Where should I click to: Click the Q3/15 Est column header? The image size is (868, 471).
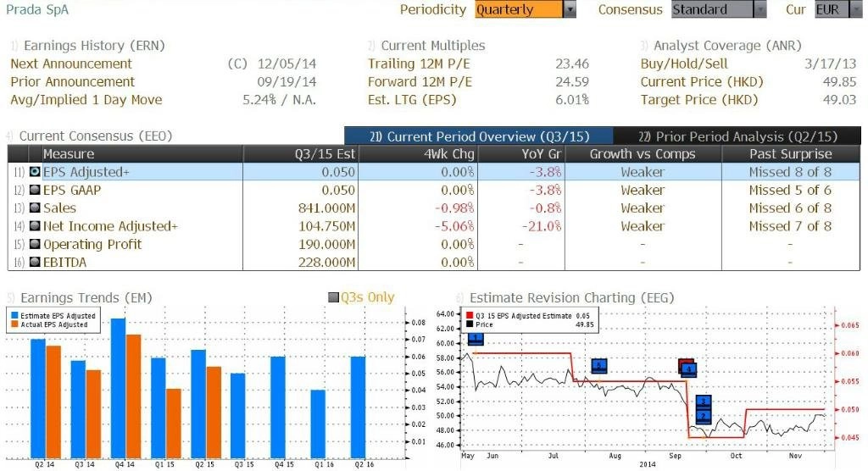coord(301,154)
